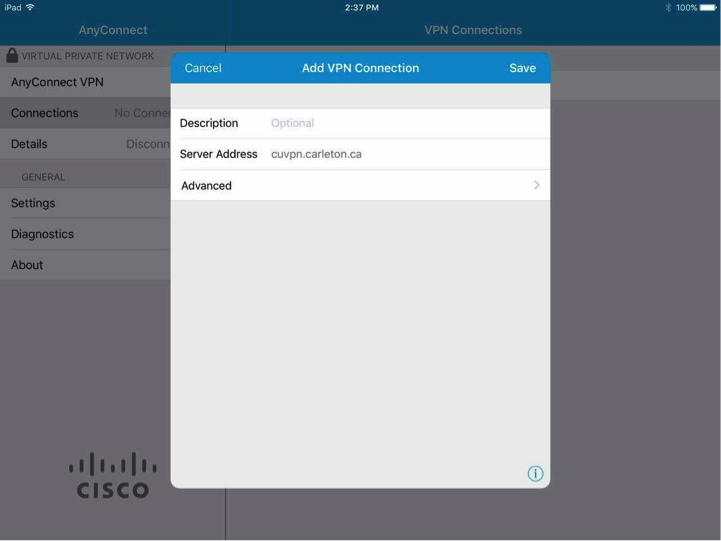Cancel adding the VPN connection

click(x=203, y=68)
